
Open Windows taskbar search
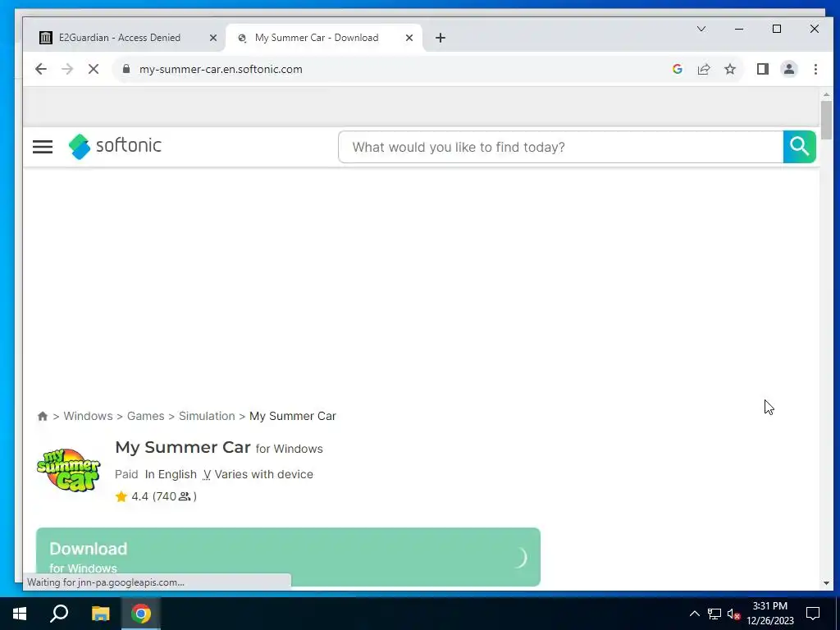pyautogui.click(x=59, y=614)
